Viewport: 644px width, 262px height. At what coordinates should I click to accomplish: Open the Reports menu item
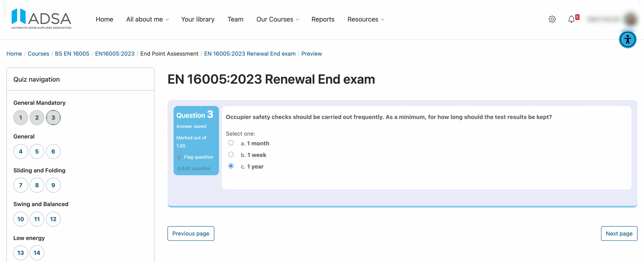[x=323, y=19]
